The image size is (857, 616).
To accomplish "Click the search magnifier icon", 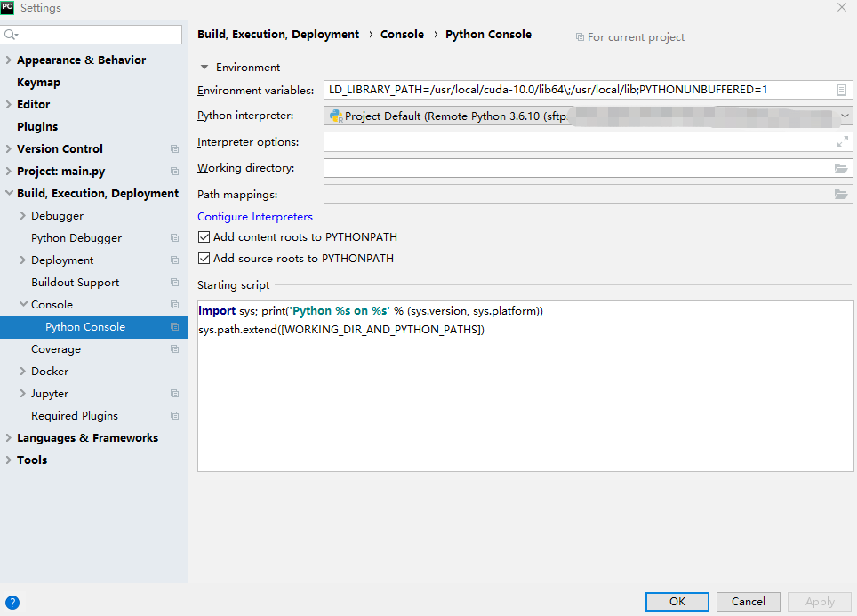I will tap(11, 35).
